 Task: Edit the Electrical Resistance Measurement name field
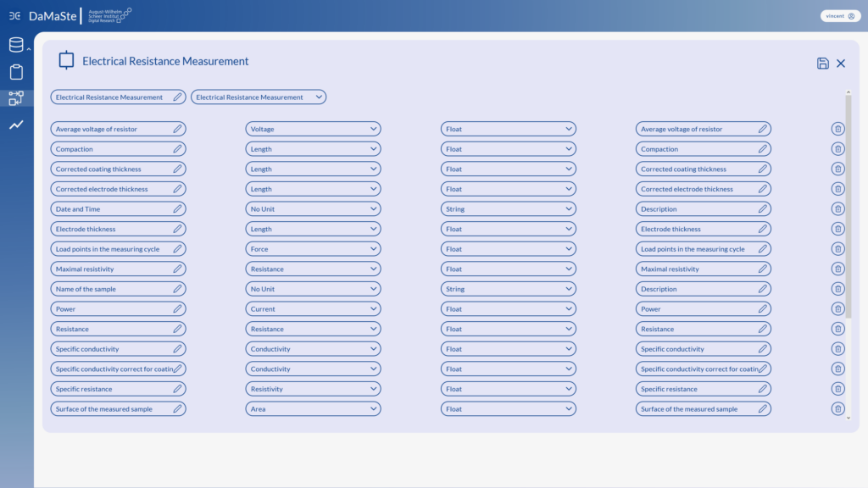[x=118, y=97]
